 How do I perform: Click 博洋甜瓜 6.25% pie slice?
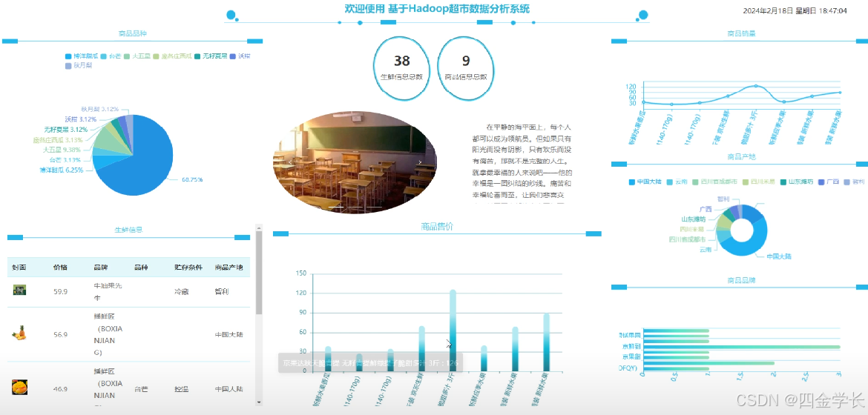(x=108, y=161)
